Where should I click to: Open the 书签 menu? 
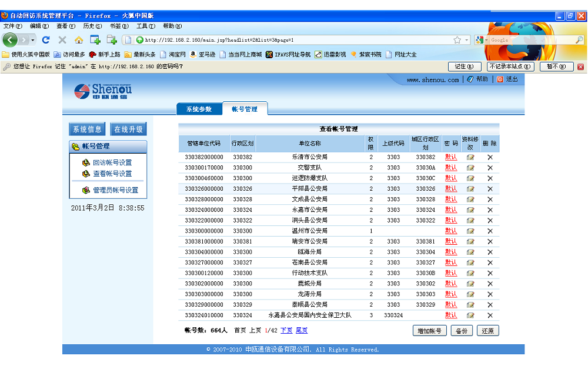[119, 26]
